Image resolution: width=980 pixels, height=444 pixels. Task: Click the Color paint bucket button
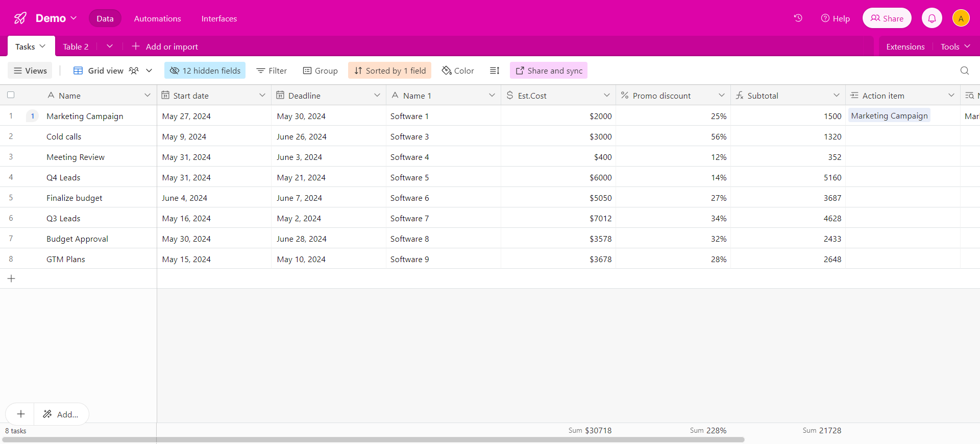[x=458, y=71]
